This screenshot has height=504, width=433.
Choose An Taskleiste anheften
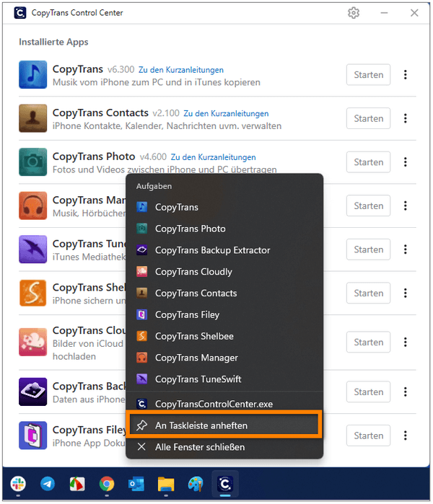224,425
